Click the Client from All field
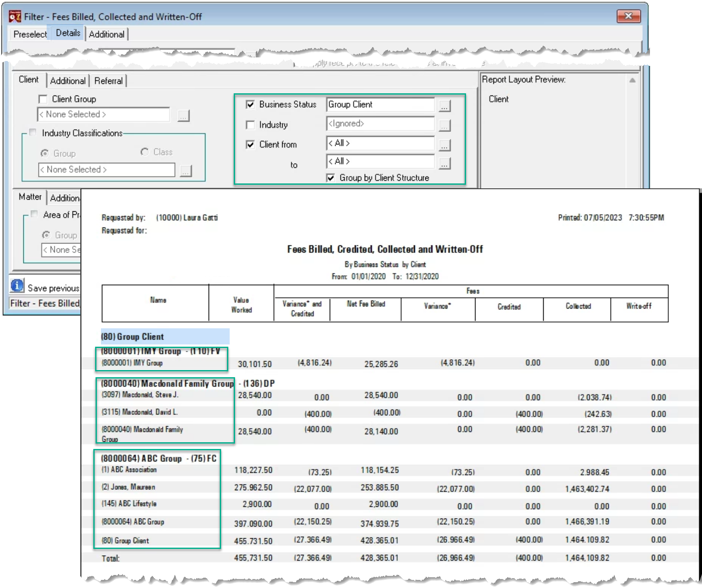Viewport: 702px width, 588px height. 380,144
